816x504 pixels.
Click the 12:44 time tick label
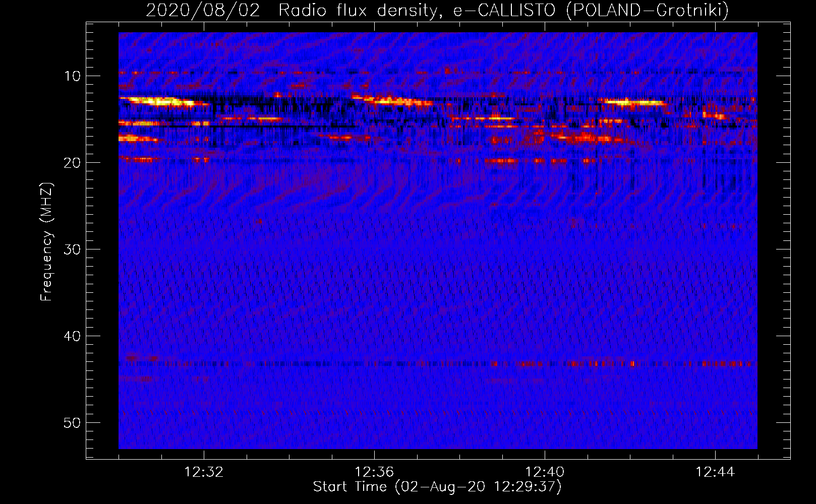pos(715,472)
